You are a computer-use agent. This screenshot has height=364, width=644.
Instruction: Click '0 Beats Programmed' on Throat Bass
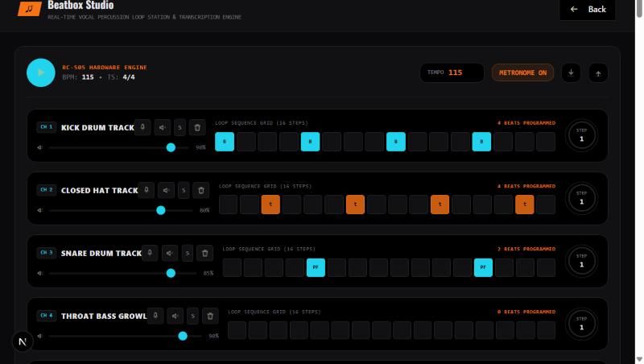coord(526,312)
